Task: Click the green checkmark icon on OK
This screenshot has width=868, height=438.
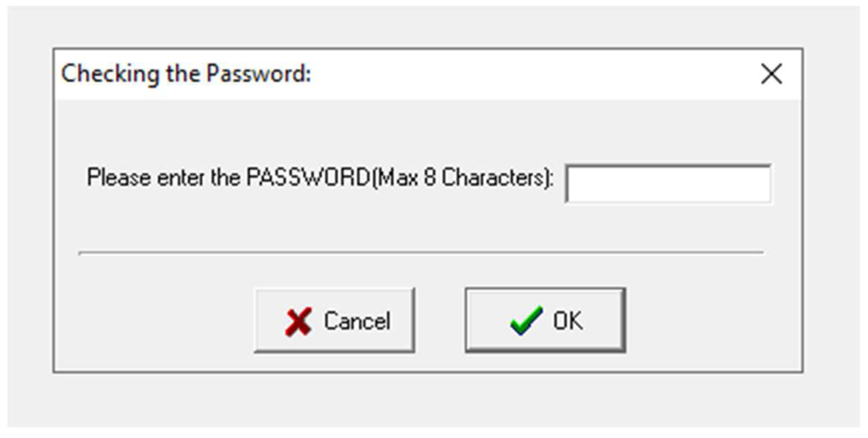Action: coord(526,320)
